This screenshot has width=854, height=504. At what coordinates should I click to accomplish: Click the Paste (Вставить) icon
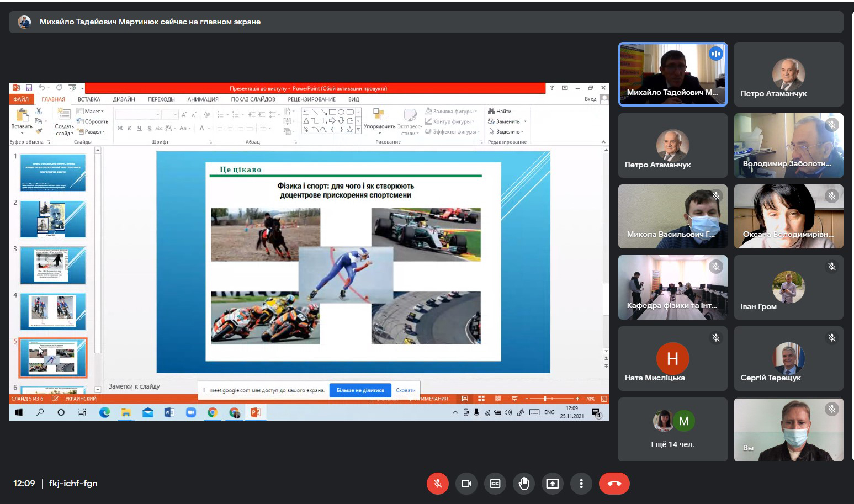pyautogui.click(x=22, y=116)
